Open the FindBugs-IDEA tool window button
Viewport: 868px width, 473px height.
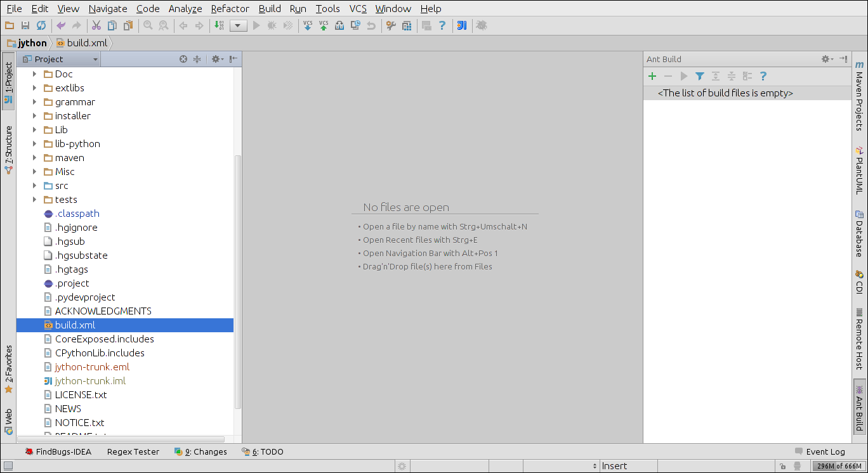(58, 451)
